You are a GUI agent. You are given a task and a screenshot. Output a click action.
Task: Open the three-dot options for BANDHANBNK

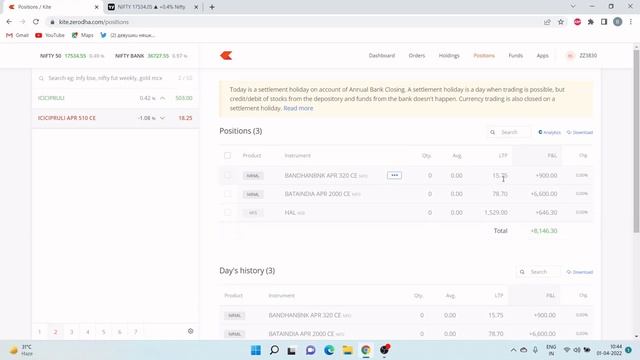coord(394,175)
